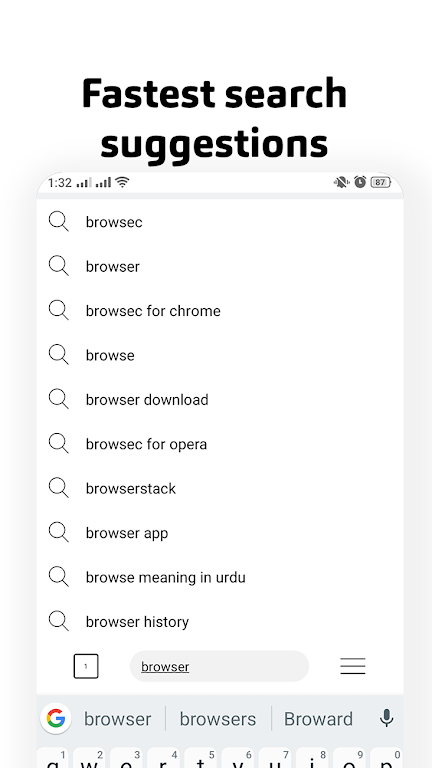This screenshot has width=432, height=768.
Task: Focus the address bar containing 'browser'
Action: 219,666
